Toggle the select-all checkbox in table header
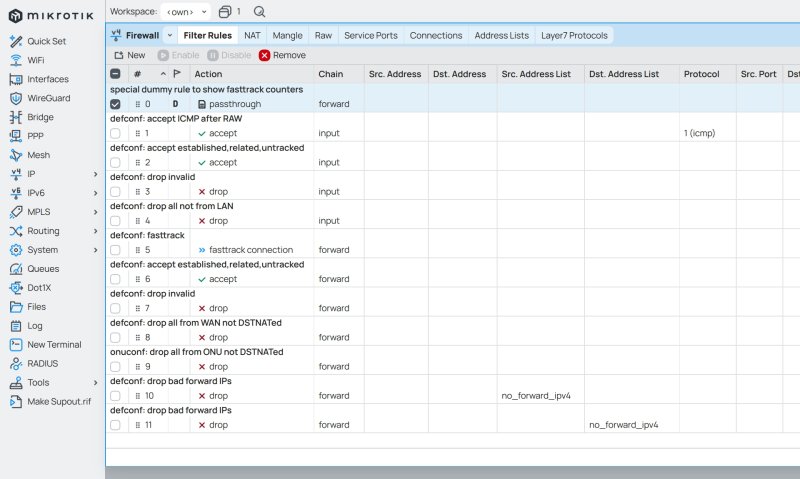Viewport: 800px width, 479px height. (x=115, y=74)
